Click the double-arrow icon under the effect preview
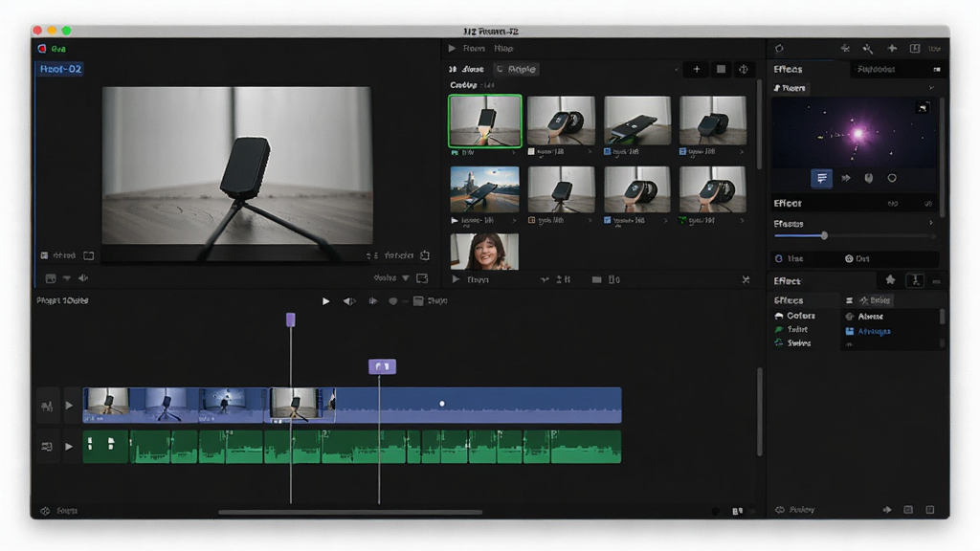Image resolution: width=980 pixels, height=551 pixels. (x=846, y=178)
